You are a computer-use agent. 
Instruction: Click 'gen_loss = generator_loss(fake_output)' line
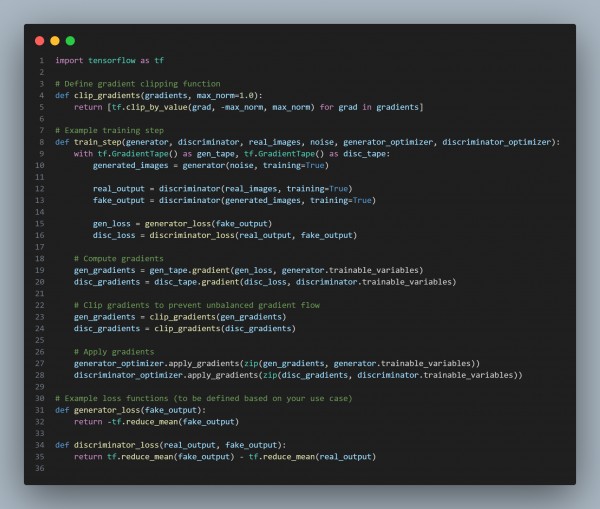click(x=182, y=224)
